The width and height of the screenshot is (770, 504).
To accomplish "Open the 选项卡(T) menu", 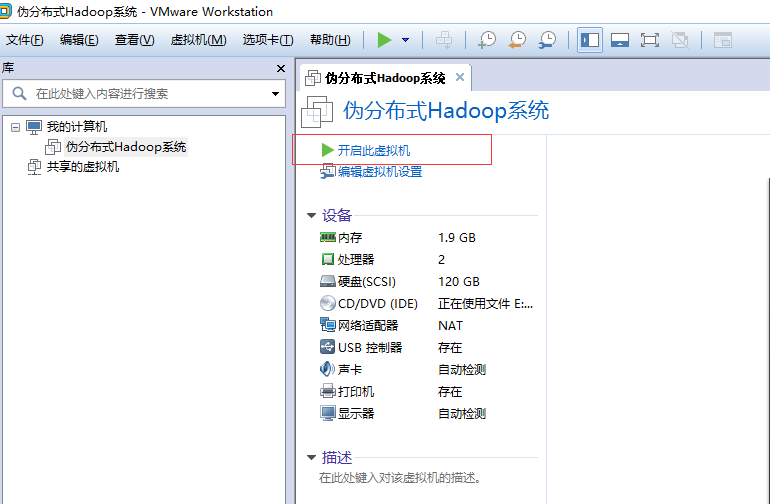I will tap(268, 40).
